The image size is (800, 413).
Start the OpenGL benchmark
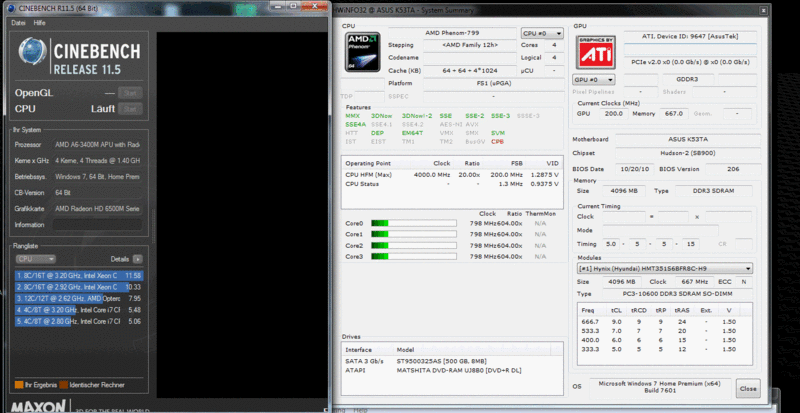[x=130, y=93]
